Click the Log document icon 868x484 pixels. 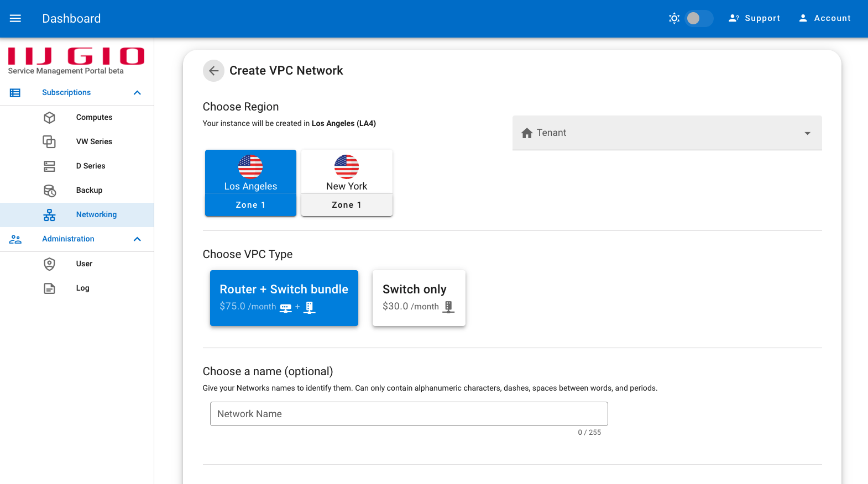pyautogui.click(x=49, y=288)
